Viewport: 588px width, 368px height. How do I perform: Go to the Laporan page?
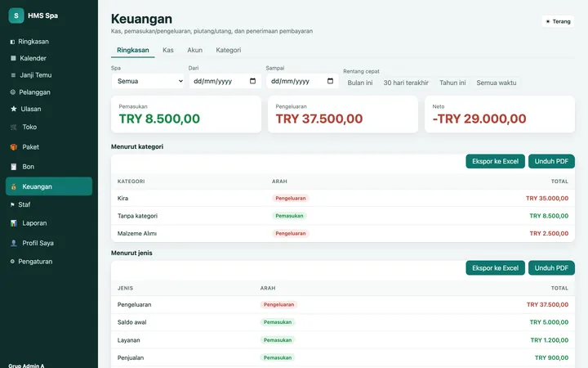pyautogui.click(x=49, y=223)
